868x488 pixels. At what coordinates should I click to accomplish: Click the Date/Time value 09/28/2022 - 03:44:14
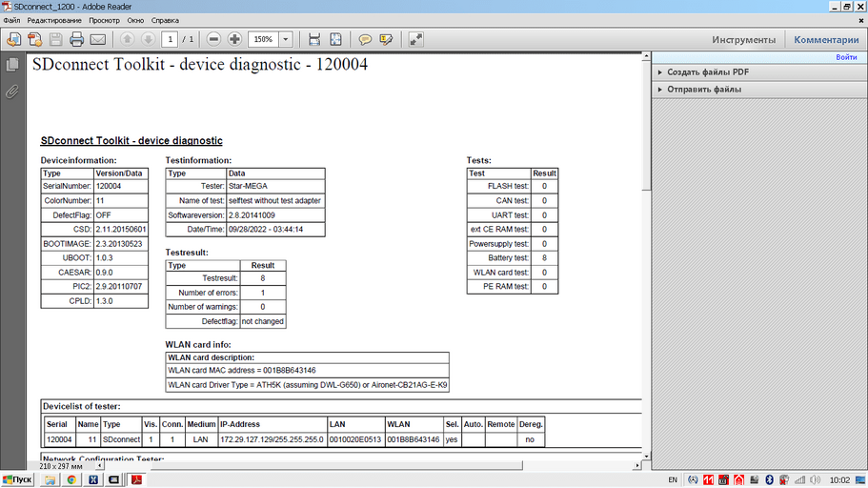pos(266,230)
